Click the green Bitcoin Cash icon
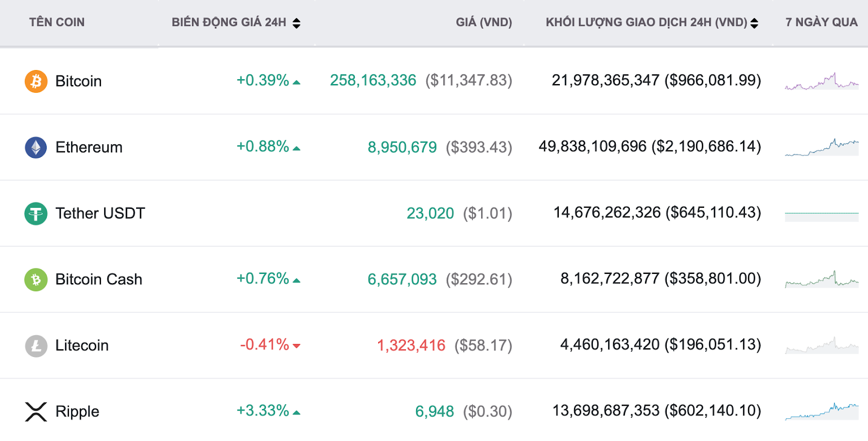 tap(36, 280)
